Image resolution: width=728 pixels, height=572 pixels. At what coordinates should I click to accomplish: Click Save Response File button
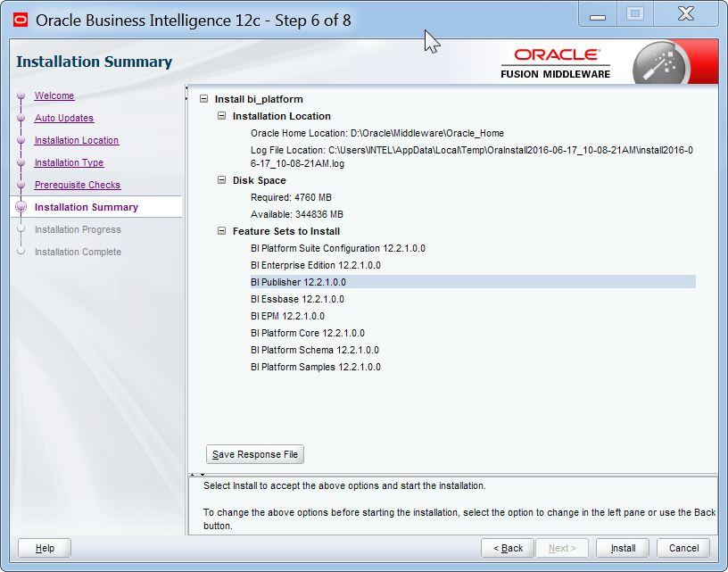point(255,454)
